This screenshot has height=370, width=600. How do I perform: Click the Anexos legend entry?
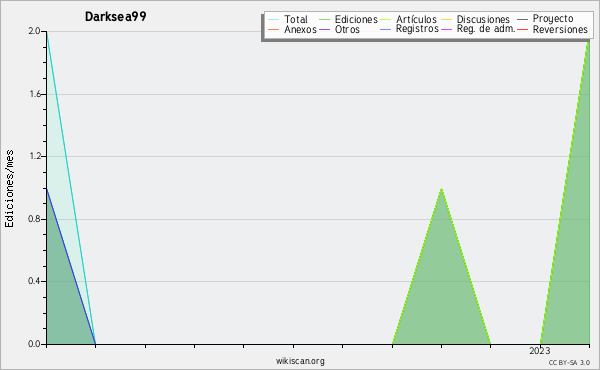(292, 29)
